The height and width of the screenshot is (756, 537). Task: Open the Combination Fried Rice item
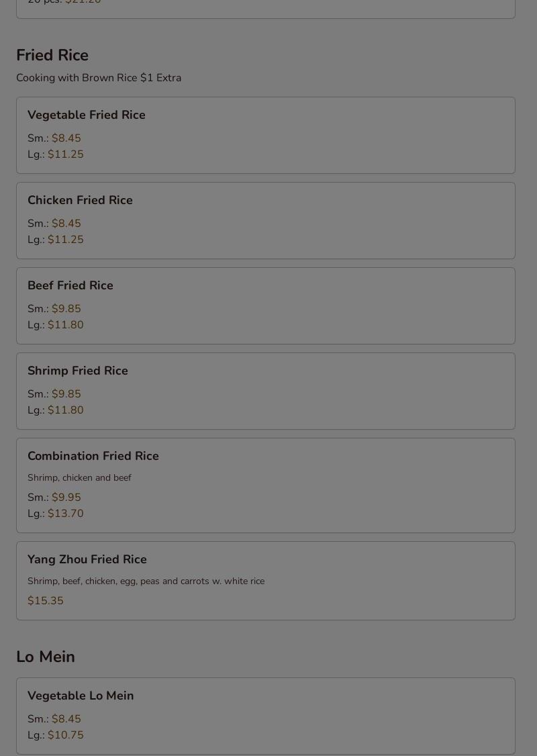(266, 485)
